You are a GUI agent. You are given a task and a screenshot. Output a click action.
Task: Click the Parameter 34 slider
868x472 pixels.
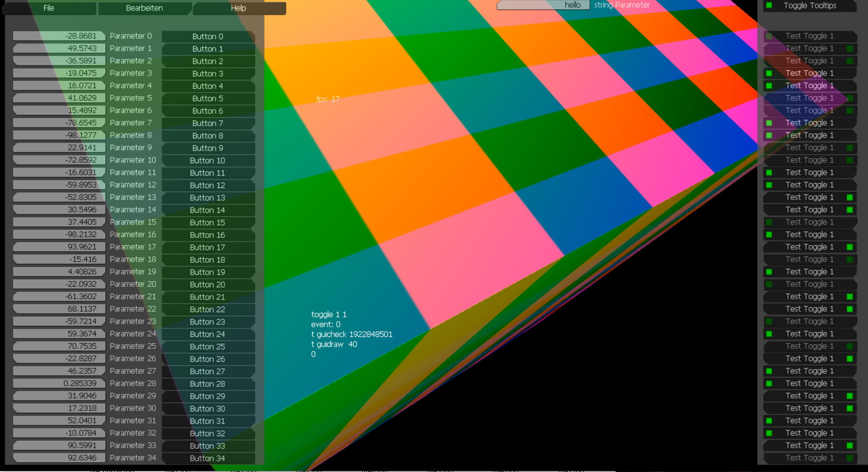(59, 458)
